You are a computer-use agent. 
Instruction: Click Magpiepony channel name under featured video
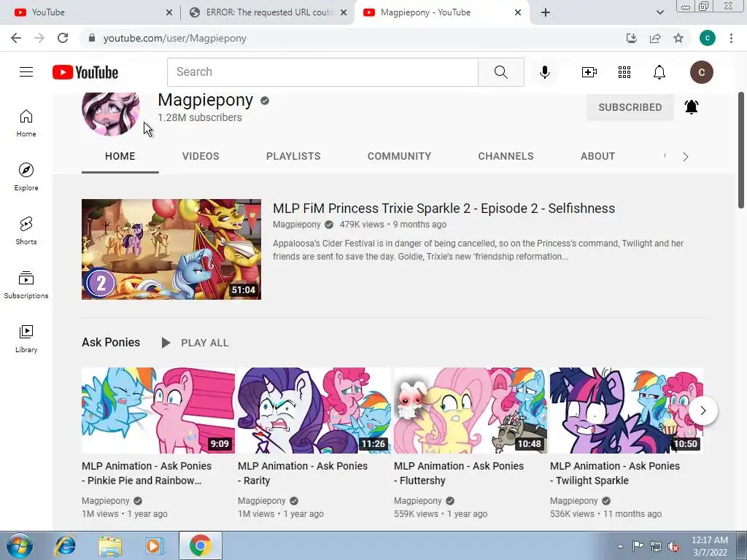[x=296, y=225]
